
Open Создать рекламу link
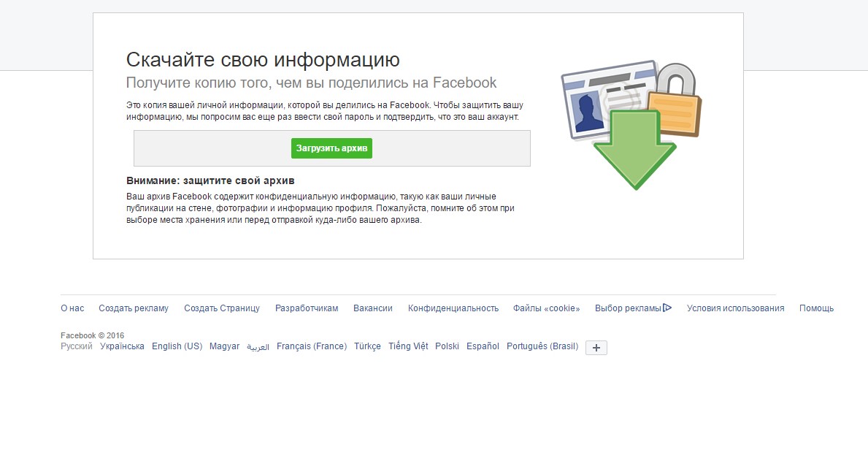coord(134,308)
